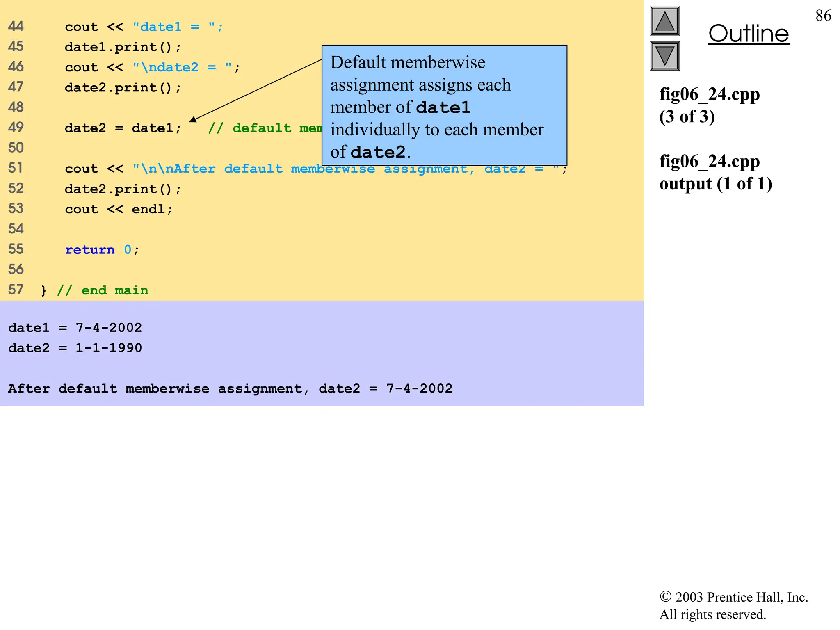Click the down arrow navigation icon

coord(664,56)
